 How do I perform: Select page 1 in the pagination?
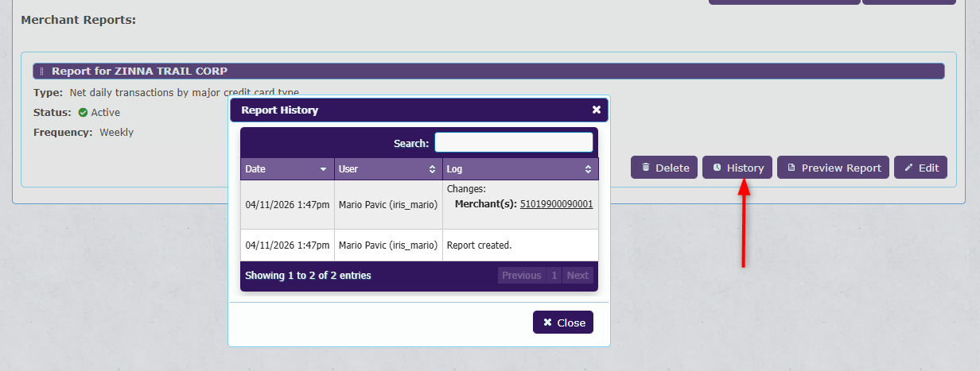point(554,276)
